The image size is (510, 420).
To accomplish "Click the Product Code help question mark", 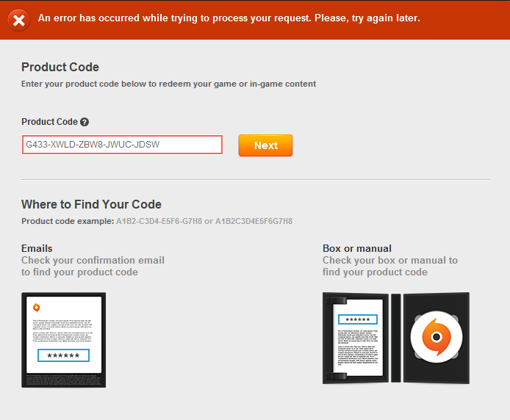I will pos(85,122).
